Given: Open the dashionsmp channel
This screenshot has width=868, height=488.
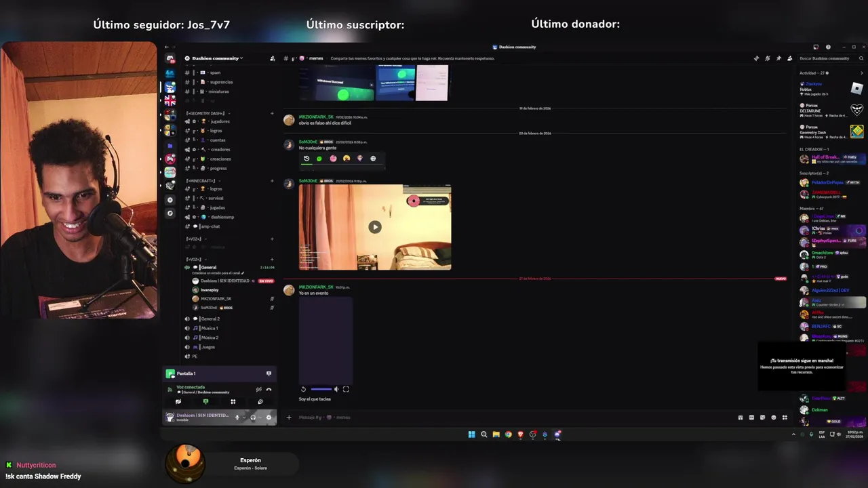Looking at the screenshot, I should coord(222,218).
